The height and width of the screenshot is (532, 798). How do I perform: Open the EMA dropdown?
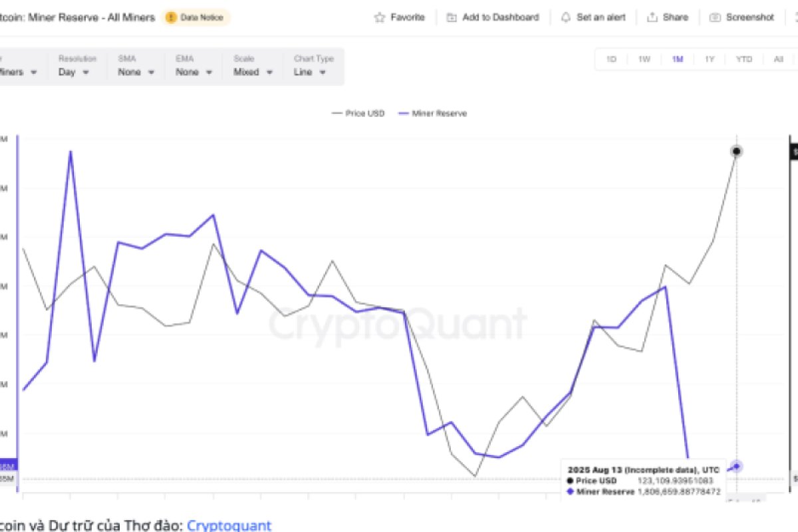pos(194,72)
